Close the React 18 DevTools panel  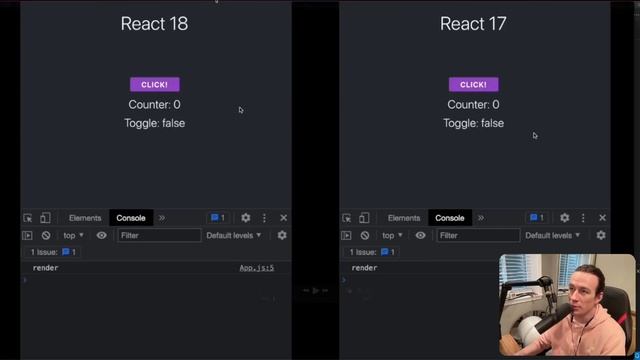coord(284,218)
